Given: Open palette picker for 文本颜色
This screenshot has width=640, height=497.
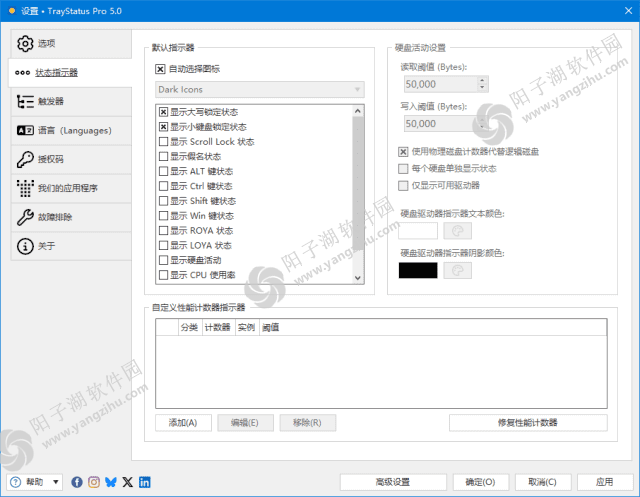Looking at the screenshot, I should tap(457, 231).
